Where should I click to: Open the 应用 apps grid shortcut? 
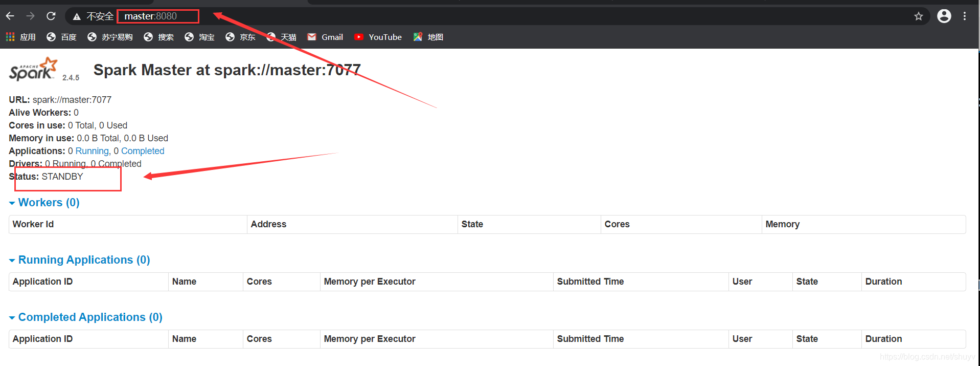[x=21, y=37]
